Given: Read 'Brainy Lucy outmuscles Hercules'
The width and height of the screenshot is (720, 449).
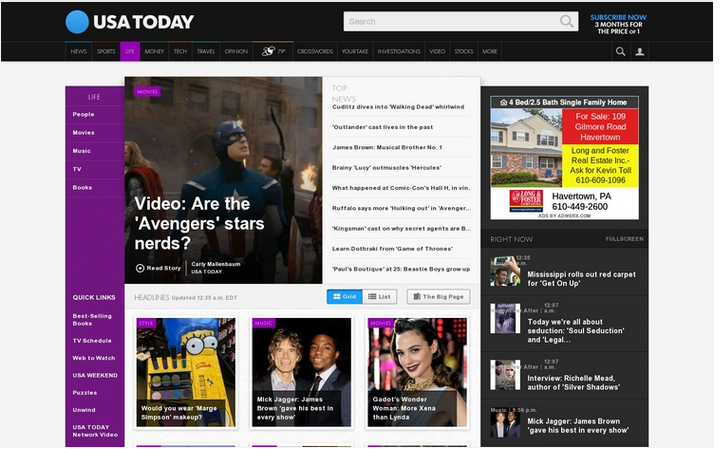Looking at the screenshot, I should coord(387,168).
